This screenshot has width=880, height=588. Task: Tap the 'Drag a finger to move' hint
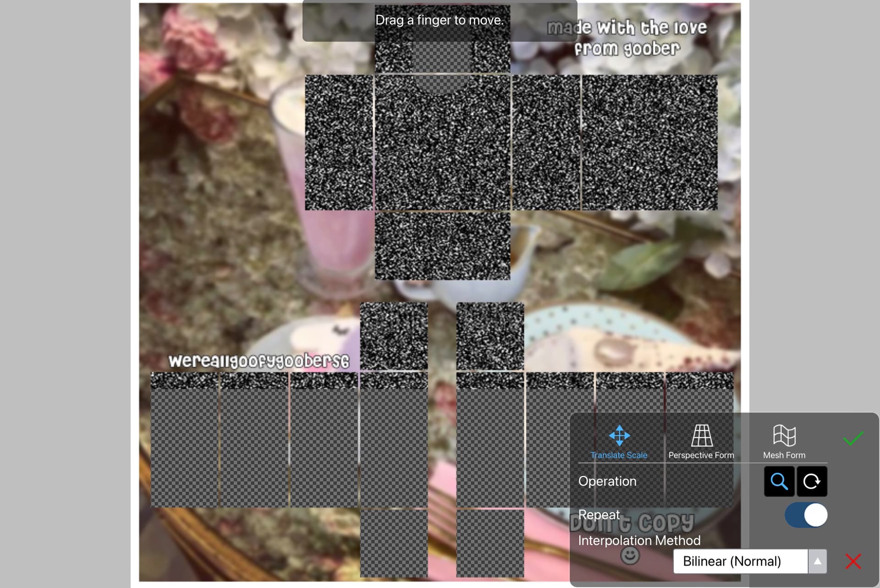point(439,20)
